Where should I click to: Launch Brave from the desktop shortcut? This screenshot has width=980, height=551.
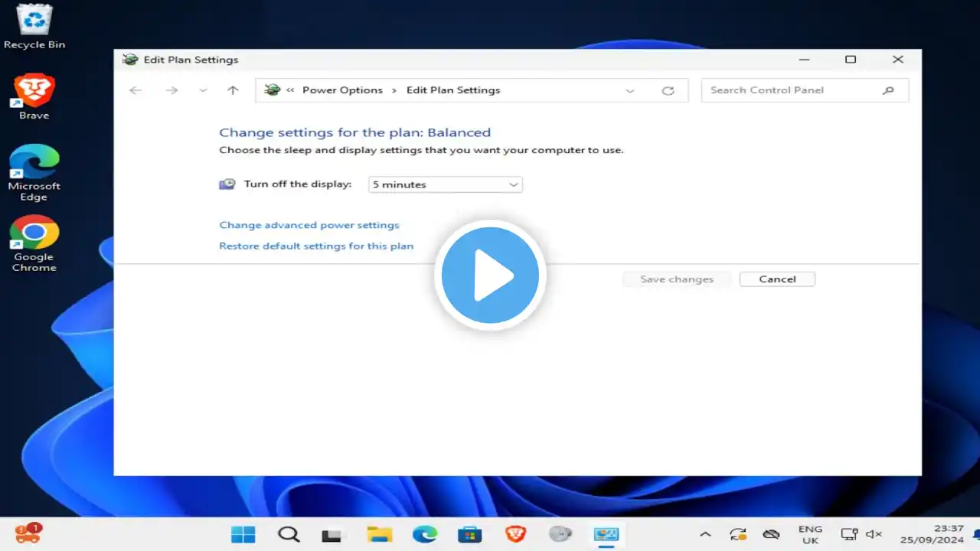click(x=34, y=97)
